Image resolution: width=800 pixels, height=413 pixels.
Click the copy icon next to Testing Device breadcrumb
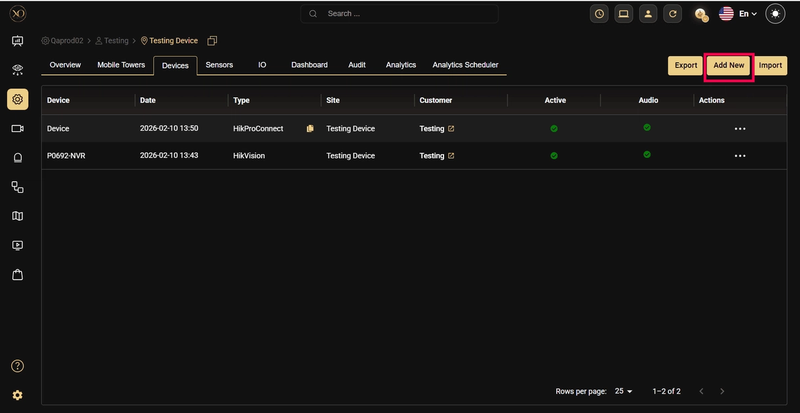(x=212, y=41)
